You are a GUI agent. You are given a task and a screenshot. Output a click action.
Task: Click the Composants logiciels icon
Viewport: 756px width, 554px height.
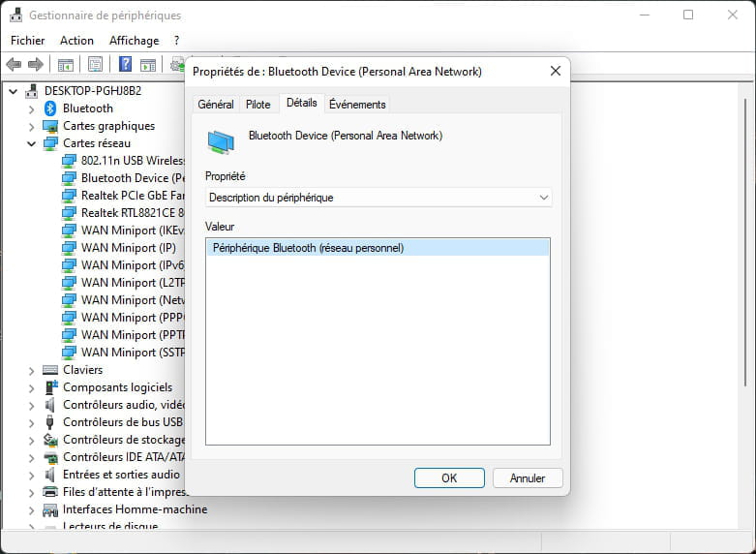(51, 387)
